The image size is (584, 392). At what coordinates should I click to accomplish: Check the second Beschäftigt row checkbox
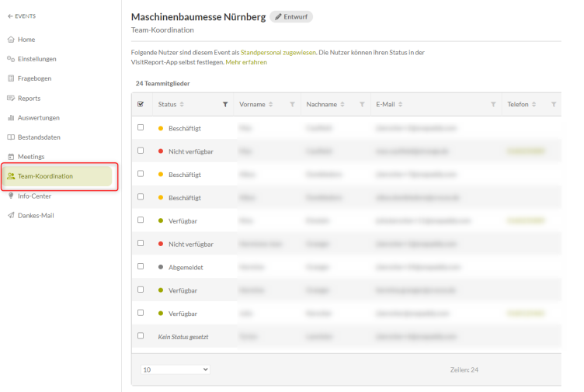click(x=141, y=173)
